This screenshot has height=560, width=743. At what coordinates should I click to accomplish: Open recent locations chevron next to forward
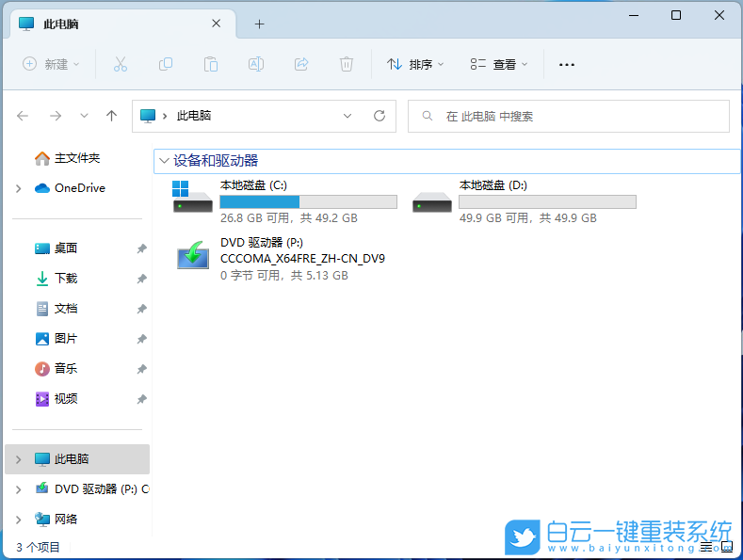84,116
